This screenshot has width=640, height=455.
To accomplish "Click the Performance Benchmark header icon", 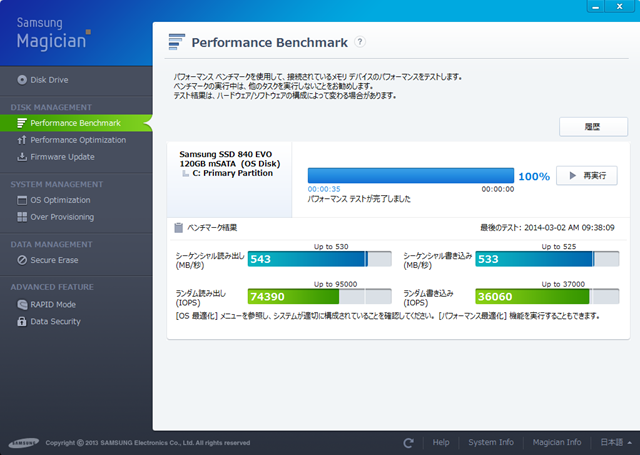I will [x=177, y=42].
